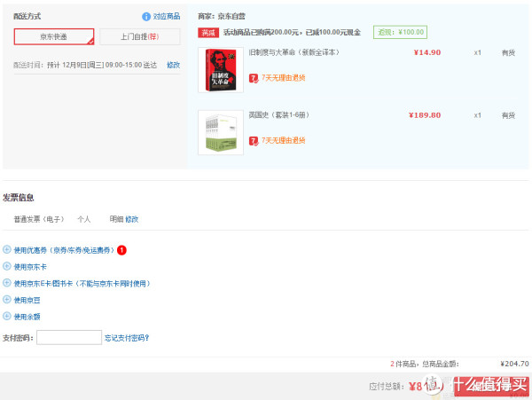Focus the 支付密码 input field
The height and width of the screenshot is (400, 532).
coord(69,337)
